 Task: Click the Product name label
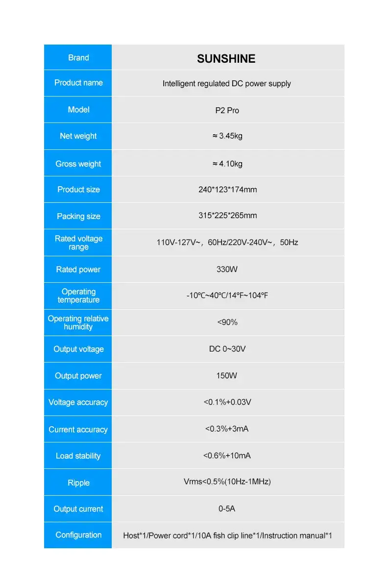78,83
